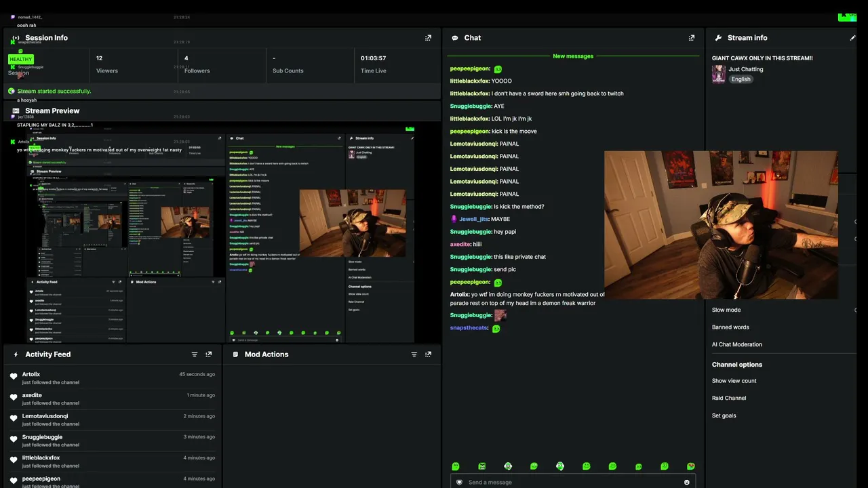The image size is (868, 488).
Task: Open Slow mode setting
Action: (726, 310)
